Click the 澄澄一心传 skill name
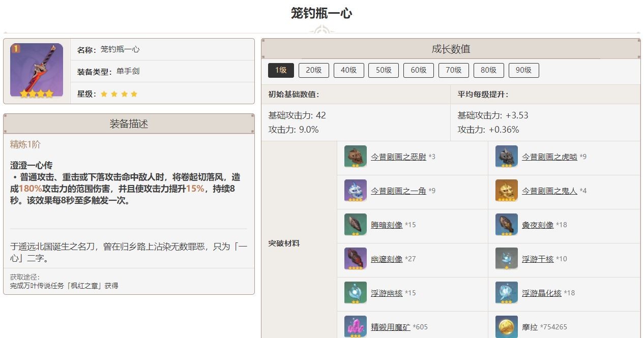The width and height of the screenshot is (644, 338). coord(31,166)
